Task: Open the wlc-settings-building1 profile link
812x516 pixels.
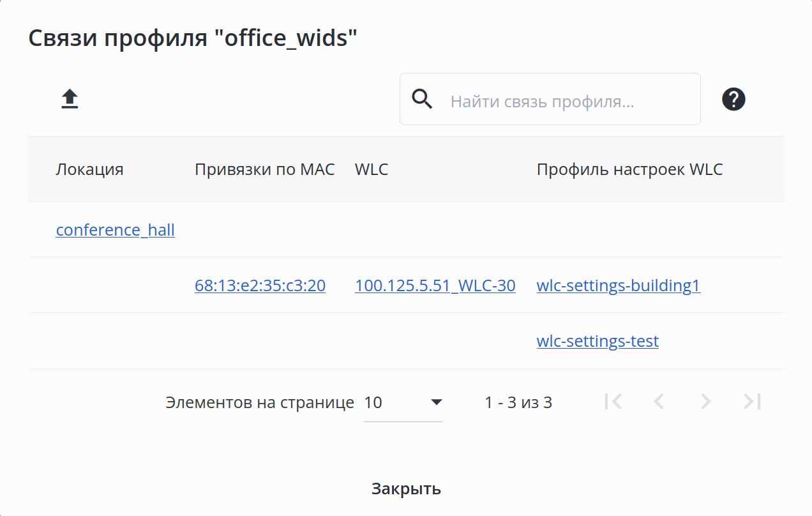Action: click(x=618, y=285)
